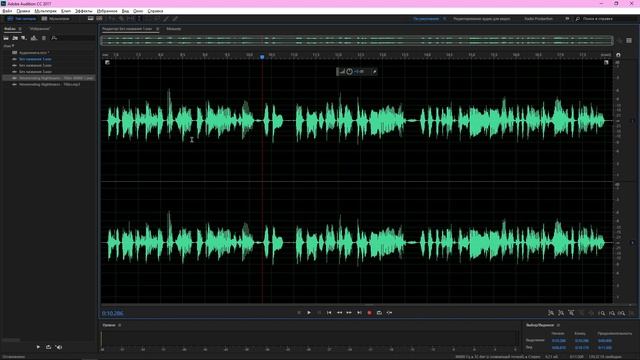Open the Levels panel menu
Viewport: 640px width, 360px height.
[x=120, y=325]
